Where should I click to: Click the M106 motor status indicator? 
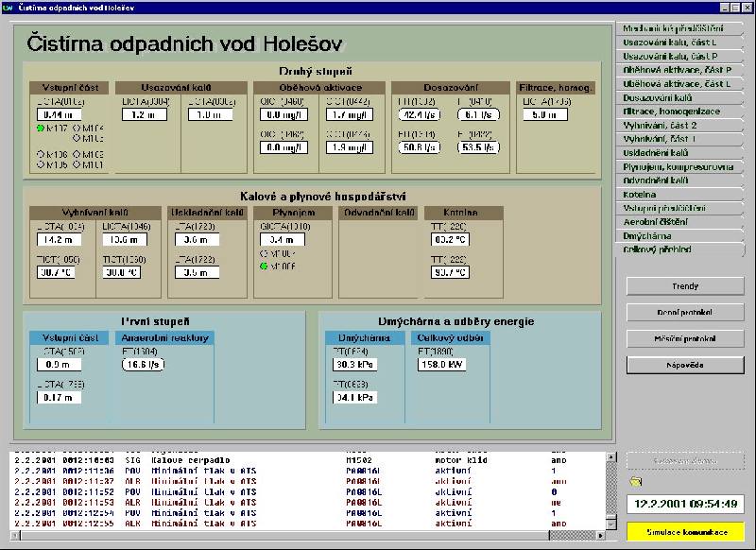pos(41,154)
